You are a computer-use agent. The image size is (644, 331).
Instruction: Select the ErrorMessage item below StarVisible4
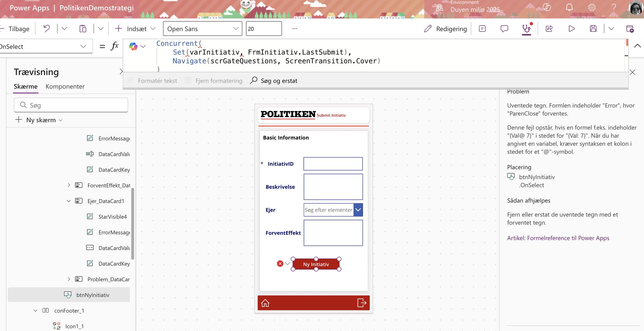[x=108, y=232]
